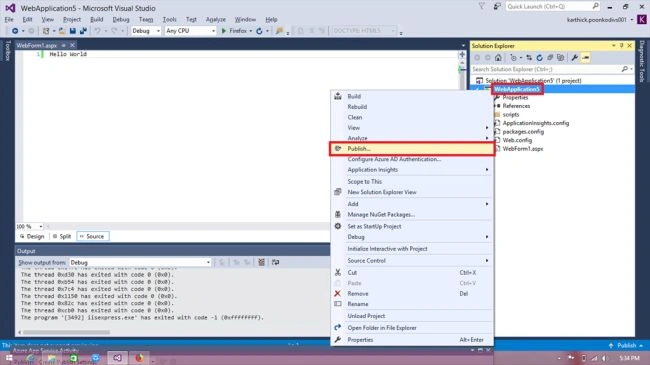
Task: Toggle Show All Files in Solution Explorer
Action: pos(560,58)
